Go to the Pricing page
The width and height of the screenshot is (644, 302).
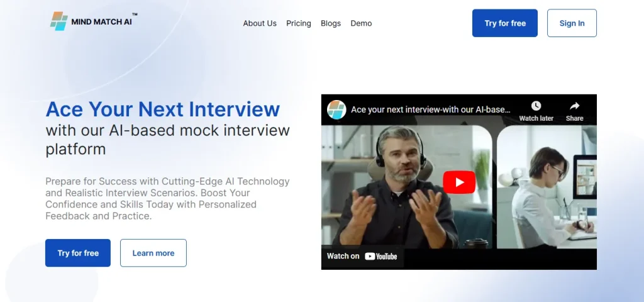(x=299, y=23)
